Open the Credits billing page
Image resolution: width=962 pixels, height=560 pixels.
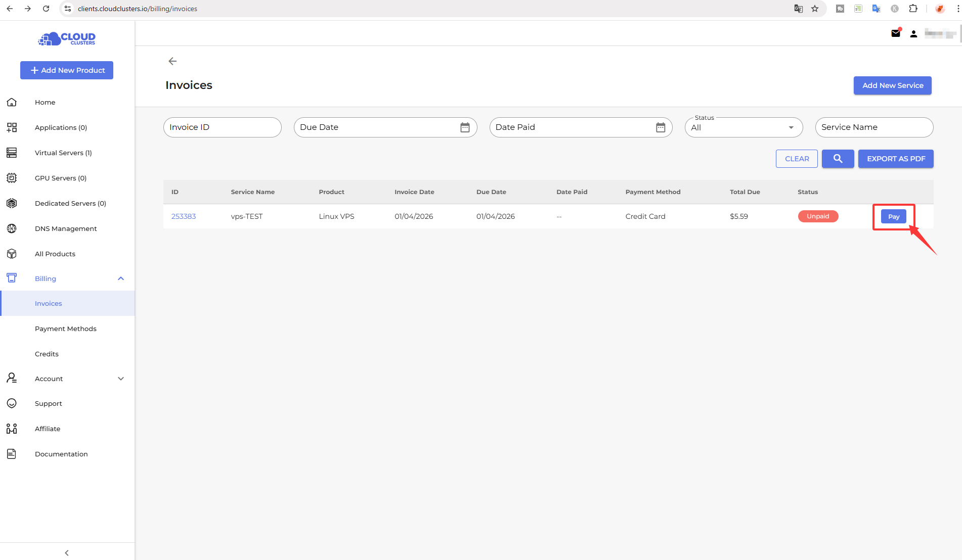pos(47,354)
